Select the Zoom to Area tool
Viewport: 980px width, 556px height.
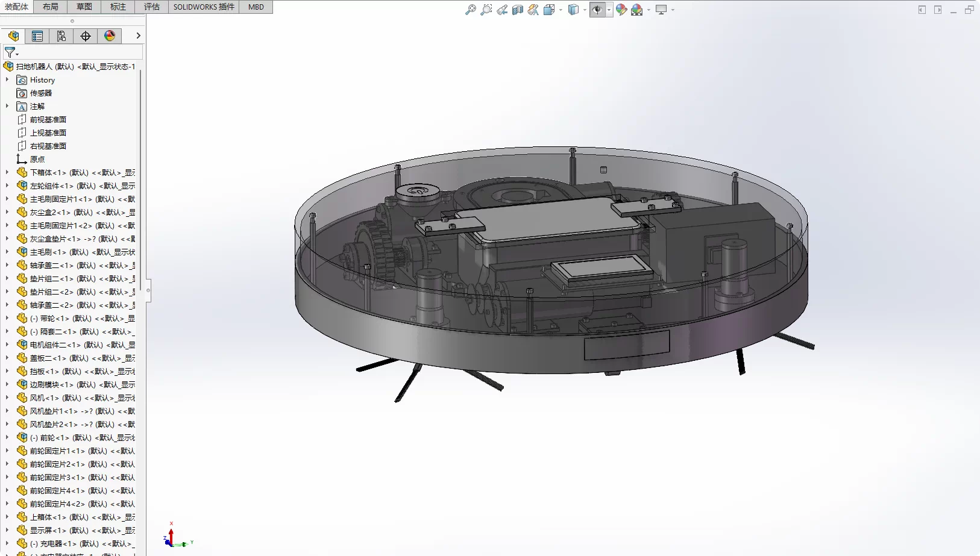(x=486, y=10)
